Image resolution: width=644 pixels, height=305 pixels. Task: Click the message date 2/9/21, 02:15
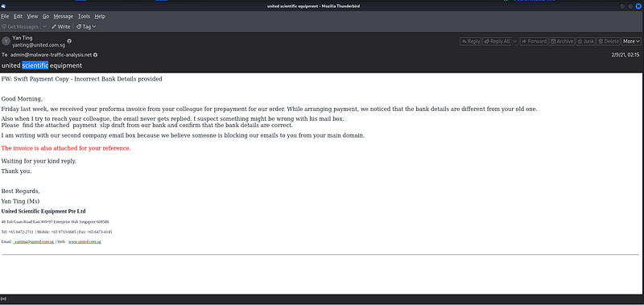(x=625, y=55)
